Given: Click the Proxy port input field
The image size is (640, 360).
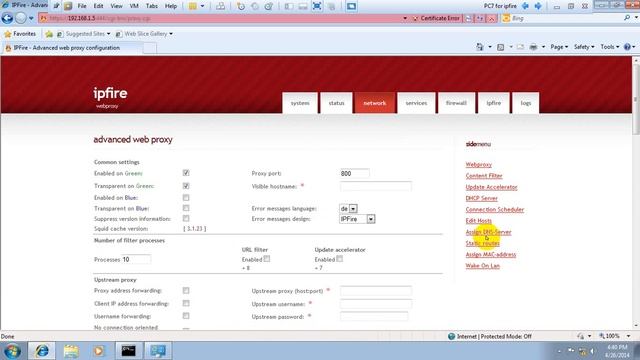Looking at the screenshot, I should [354, 173].
